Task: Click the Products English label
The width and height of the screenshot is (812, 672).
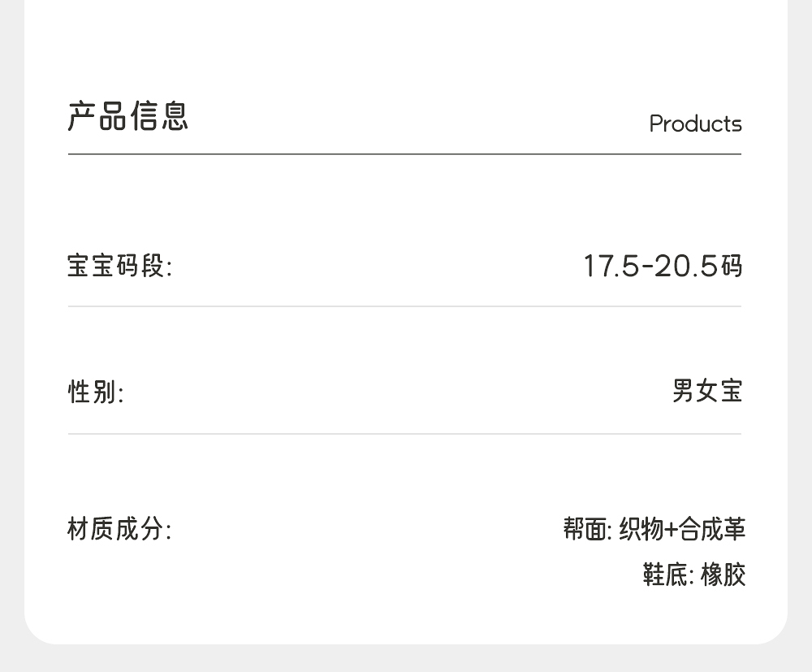Action: point(695,124)
